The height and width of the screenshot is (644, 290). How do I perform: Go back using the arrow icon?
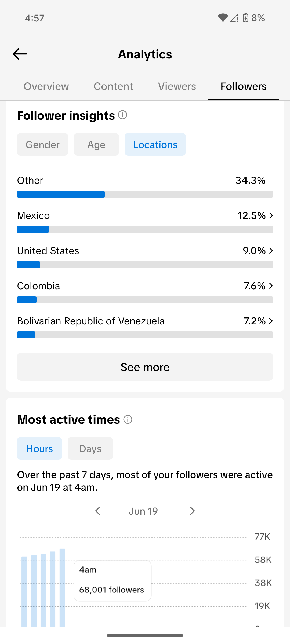pos(20,54)
